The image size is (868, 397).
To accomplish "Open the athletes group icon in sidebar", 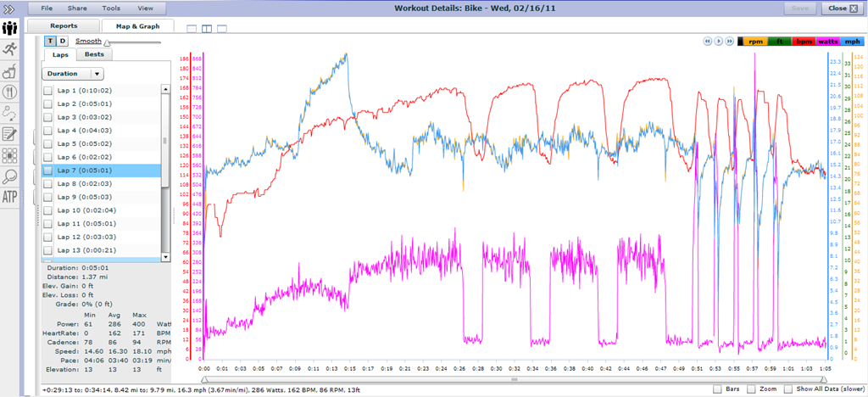I will coord(10,28).
